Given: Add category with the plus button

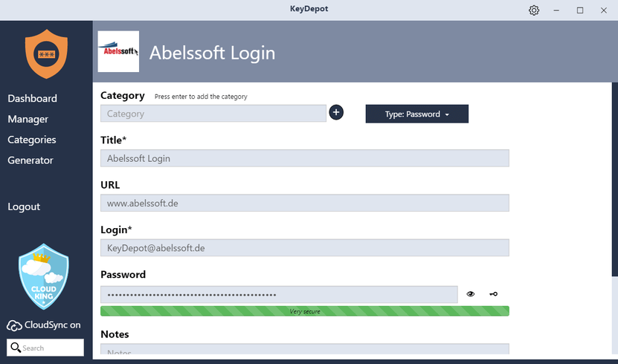Looking at the screenshot, I should click(336, 113).
